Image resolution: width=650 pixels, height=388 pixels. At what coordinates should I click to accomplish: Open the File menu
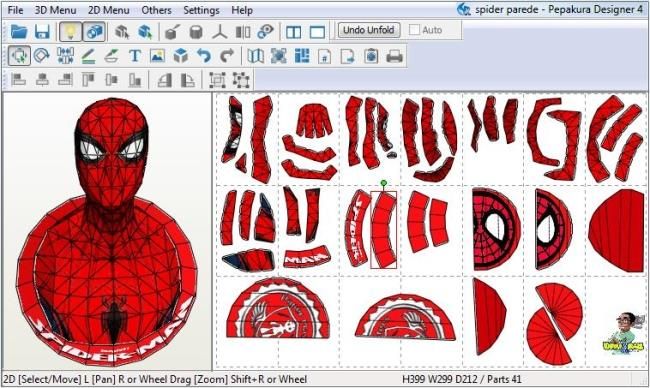15,10
